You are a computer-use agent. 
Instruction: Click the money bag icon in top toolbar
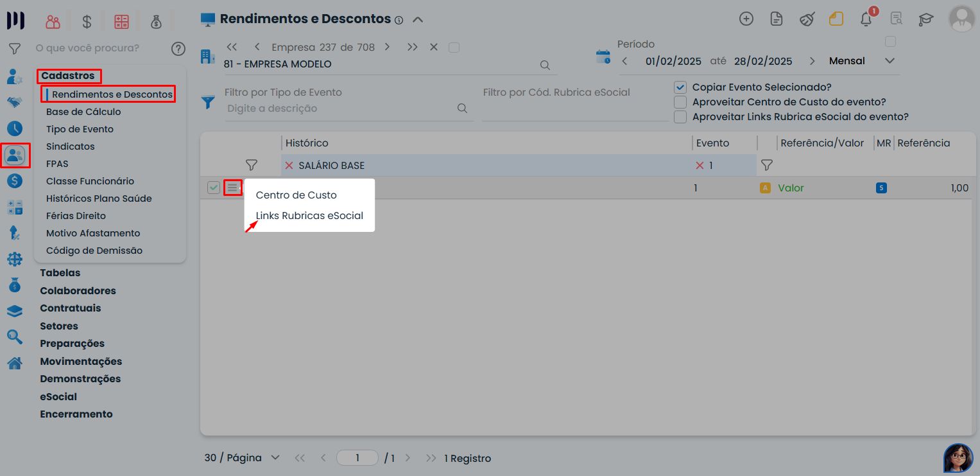[x=157, y=21]
